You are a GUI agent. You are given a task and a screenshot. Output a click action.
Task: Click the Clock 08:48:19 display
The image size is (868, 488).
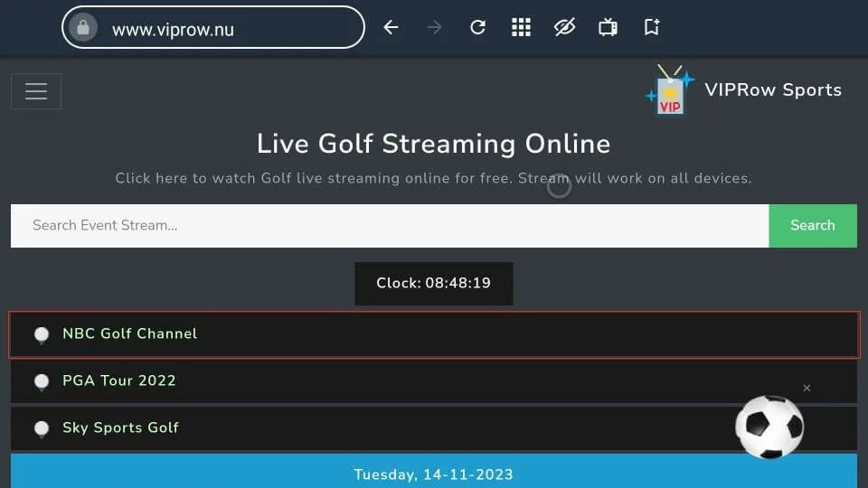tap(434, 283)
